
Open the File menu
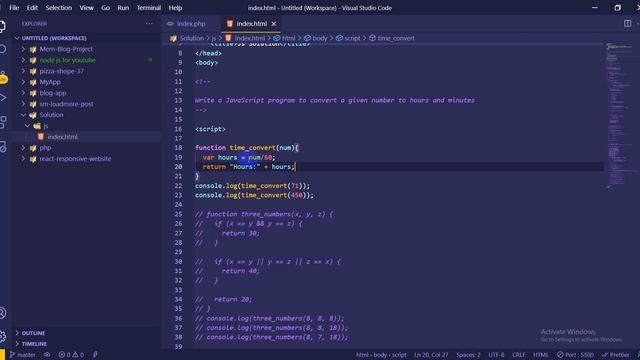coord(14,8)
